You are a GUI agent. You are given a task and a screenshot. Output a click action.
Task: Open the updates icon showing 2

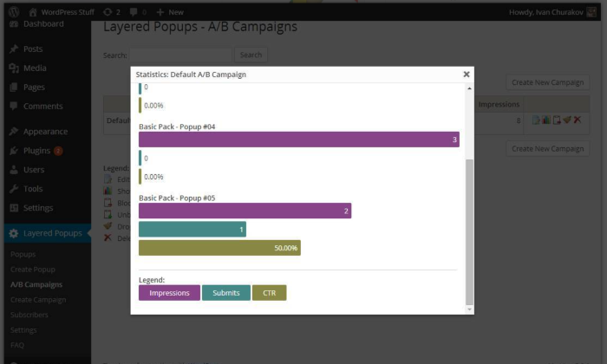click(112, 12)
